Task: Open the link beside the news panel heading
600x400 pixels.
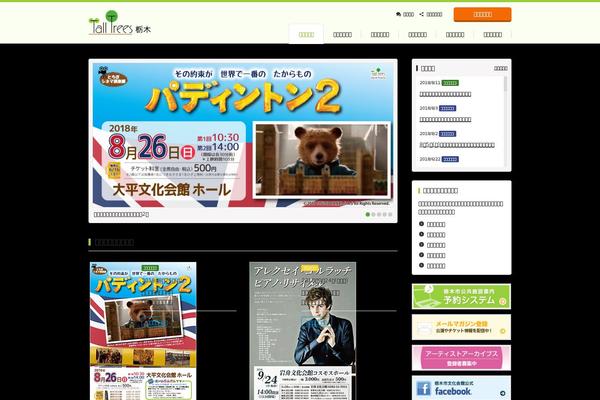Action: pos(501,68)
